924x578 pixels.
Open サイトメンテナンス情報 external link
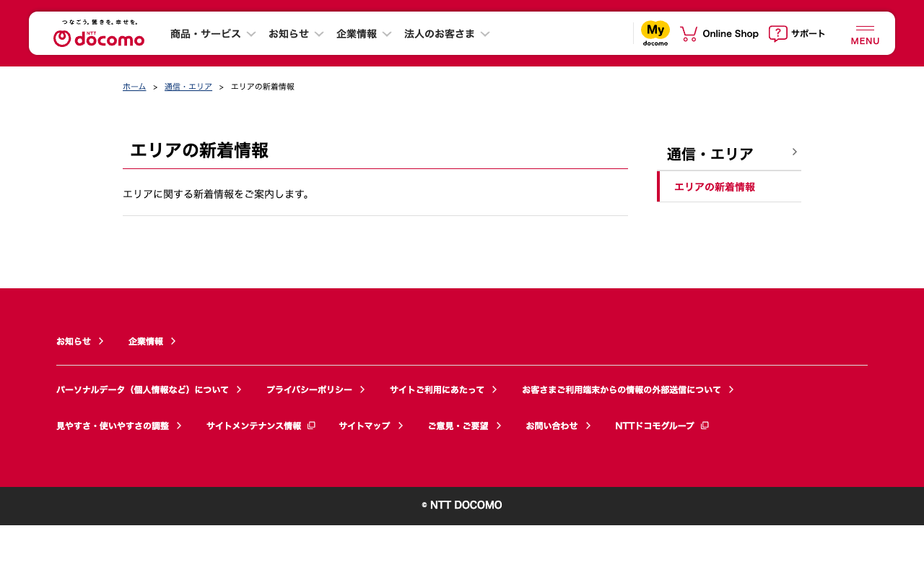[261, 426]
